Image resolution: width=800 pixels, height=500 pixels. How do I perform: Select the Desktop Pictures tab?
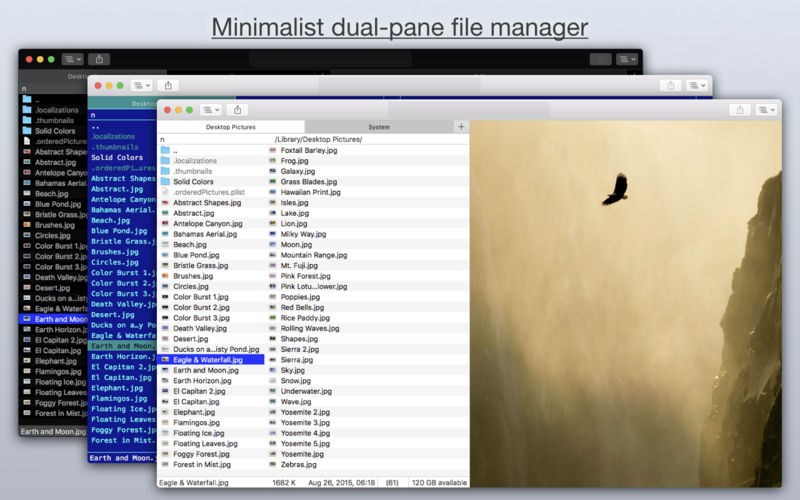tap(230, 127)
